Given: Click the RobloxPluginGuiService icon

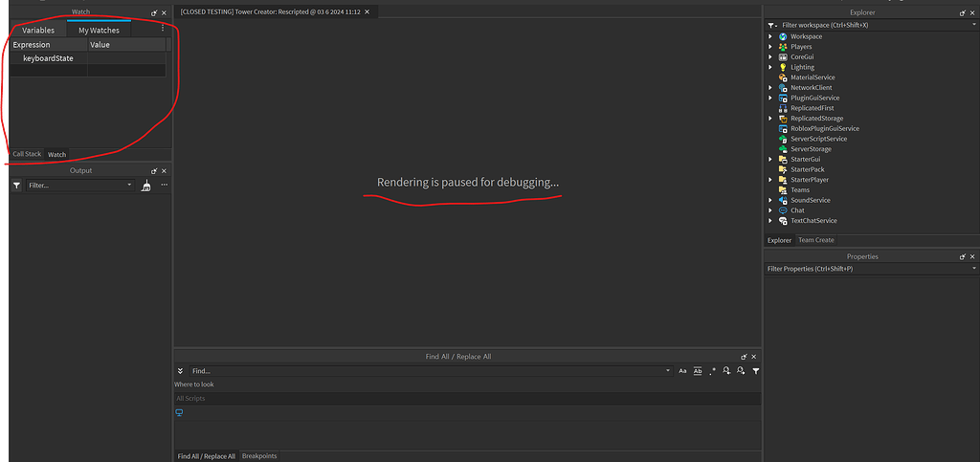Looking at the screenshot, I should click(x=783, y=128).
